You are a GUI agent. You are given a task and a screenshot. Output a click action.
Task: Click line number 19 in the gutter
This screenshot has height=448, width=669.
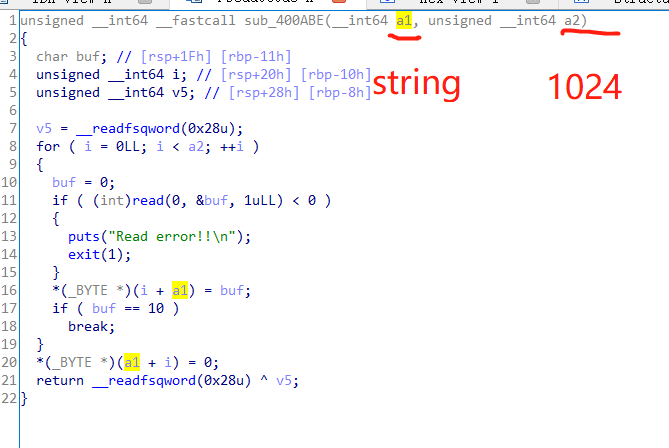(9, 344)
